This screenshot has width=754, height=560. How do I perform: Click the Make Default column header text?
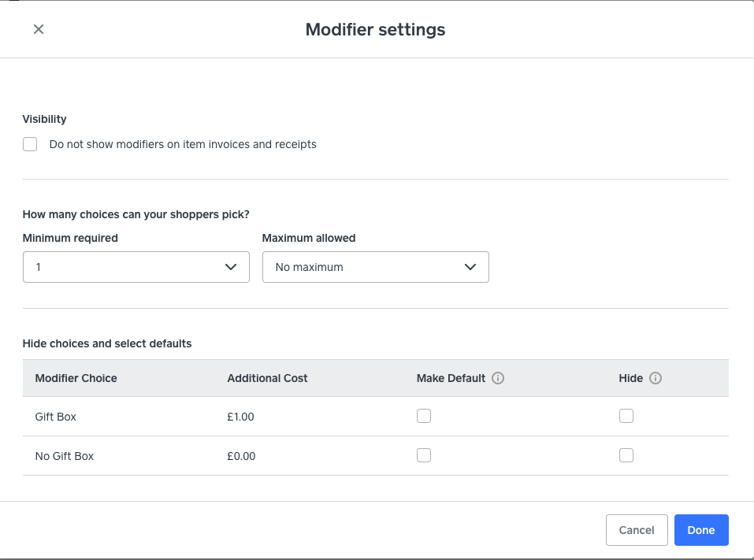click(x=451, y=378)
